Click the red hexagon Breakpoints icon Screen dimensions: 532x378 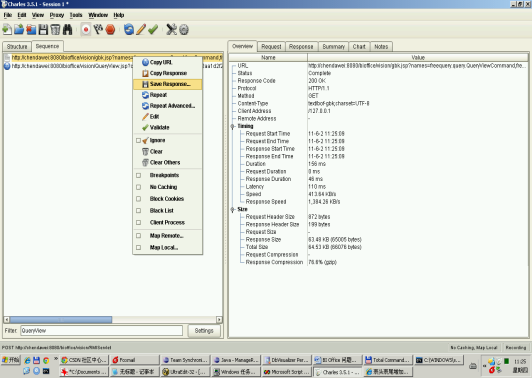coord(110,30)
